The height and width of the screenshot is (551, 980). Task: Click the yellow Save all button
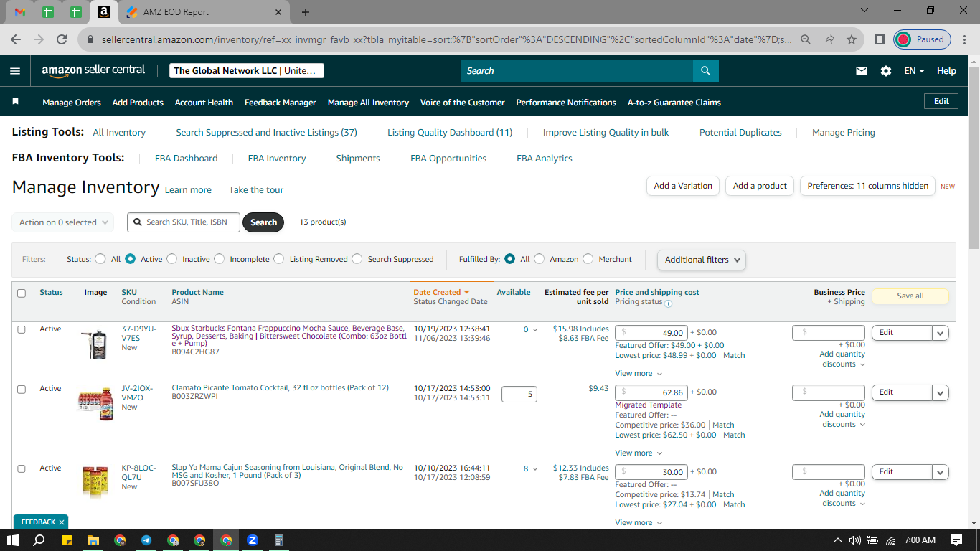(x=910, y=296)
